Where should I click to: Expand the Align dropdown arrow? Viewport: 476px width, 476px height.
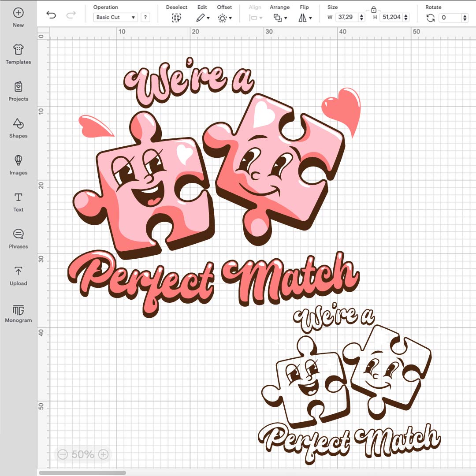click(x=261, y=18)
